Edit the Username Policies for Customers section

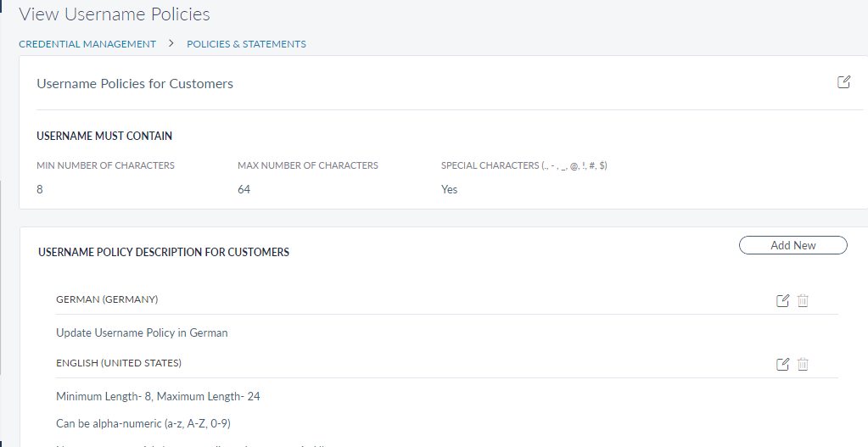pyautogui.click(x=843, y=82)
